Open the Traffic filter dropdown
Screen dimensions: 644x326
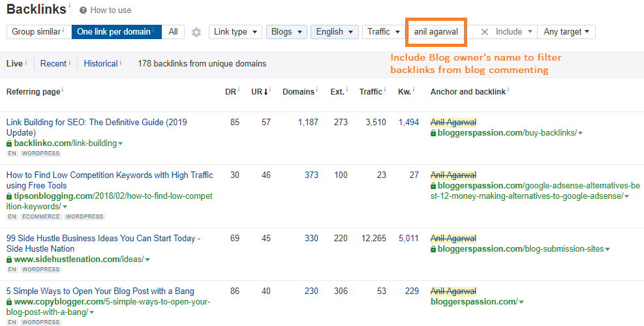click(x=384, y=31)
